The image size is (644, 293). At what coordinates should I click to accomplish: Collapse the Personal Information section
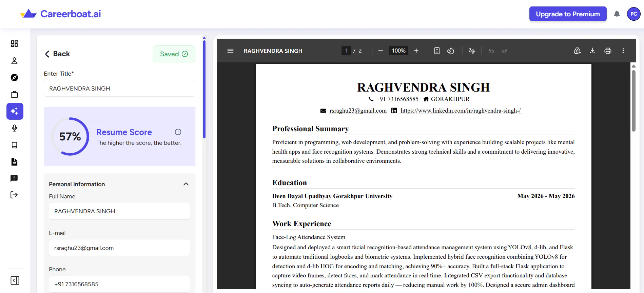186,184
